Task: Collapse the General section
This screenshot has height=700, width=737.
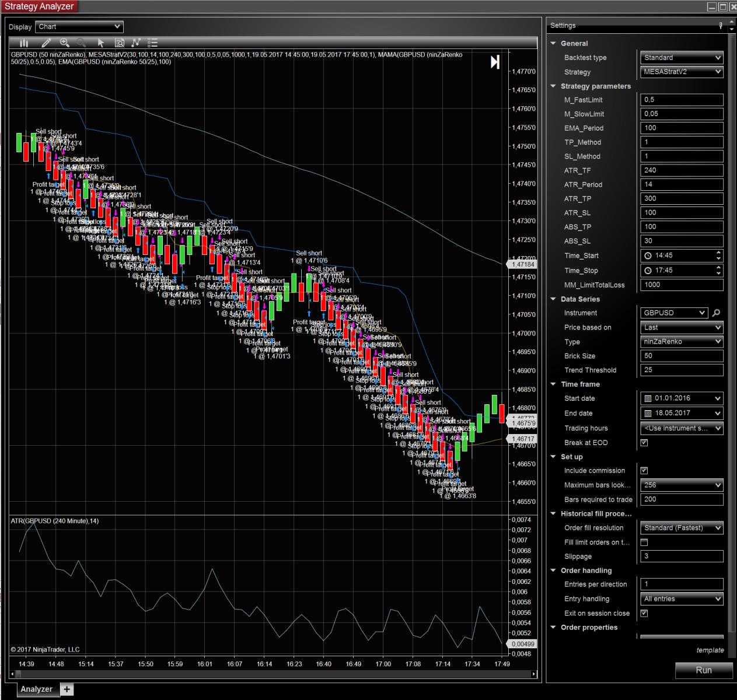Action: point(553,43)
